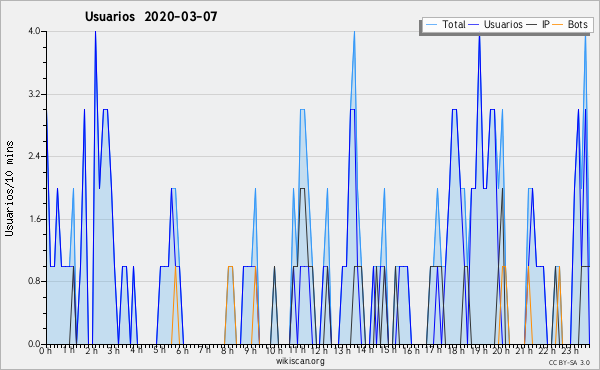
Task: Click the x-axis label '18 h'
Action: pyautogui.click(x=456, y=350)
